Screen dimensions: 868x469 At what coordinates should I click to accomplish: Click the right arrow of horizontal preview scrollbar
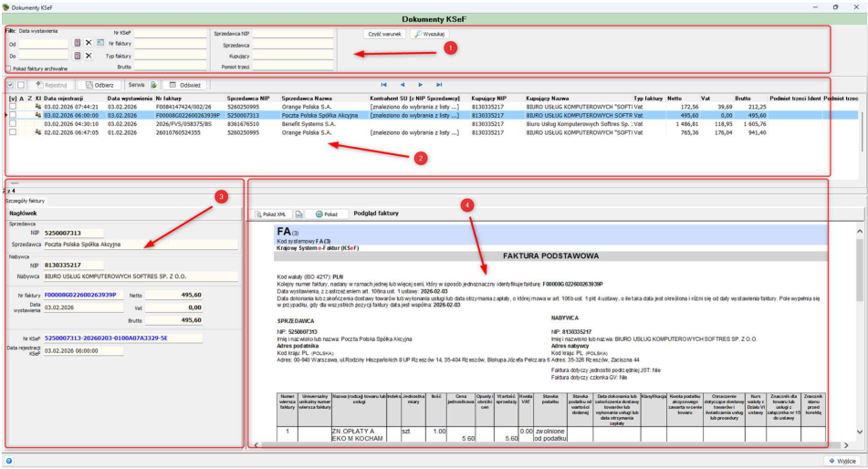click(846, 444)
